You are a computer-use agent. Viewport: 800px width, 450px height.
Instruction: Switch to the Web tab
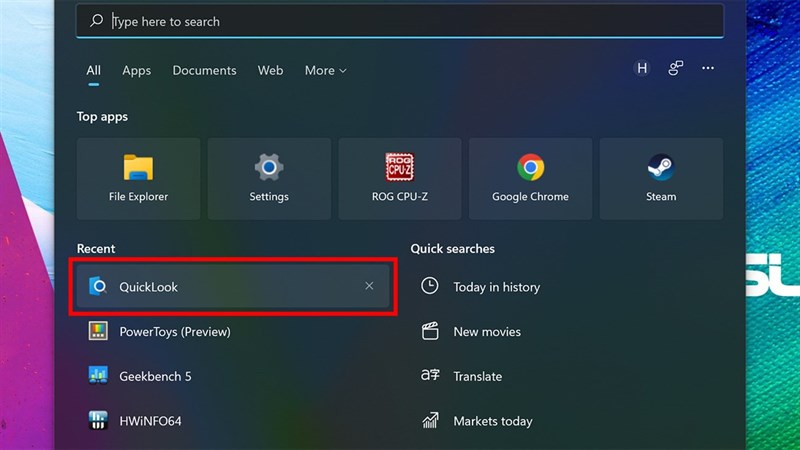coord(270,70)
